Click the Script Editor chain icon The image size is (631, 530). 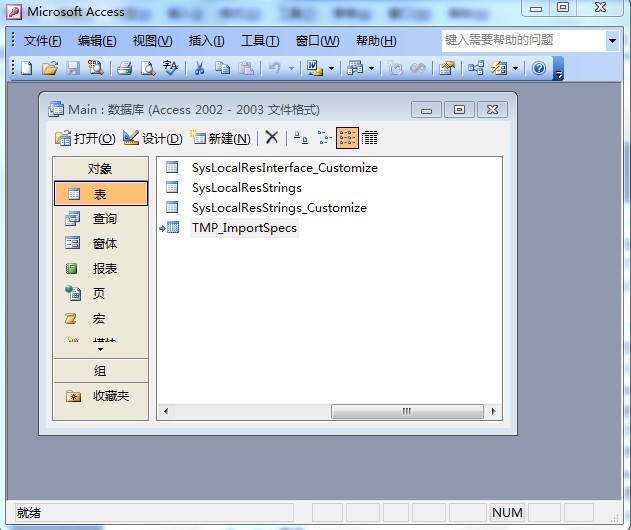(x=418, y=68)
